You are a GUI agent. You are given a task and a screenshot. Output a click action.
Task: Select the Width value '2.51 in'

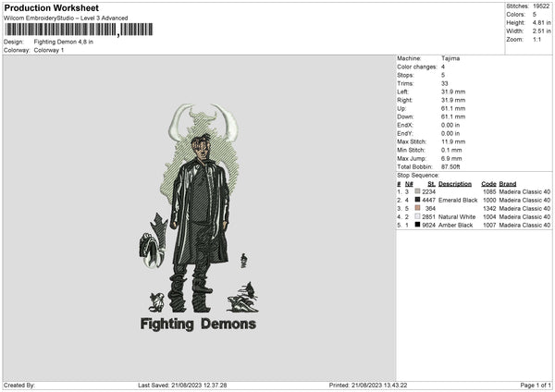[x=541, y=31]
